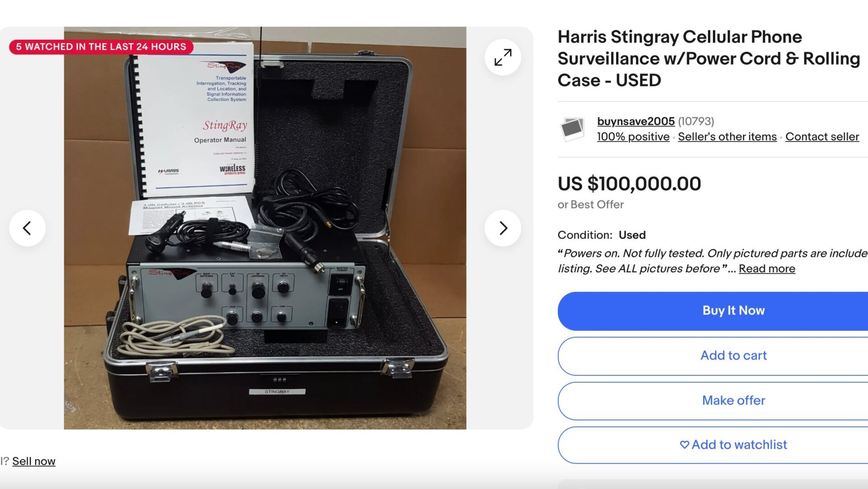Screen dimensions: 868x489
Task: Add the Stingray item to cart
Action: coord(733,356)
